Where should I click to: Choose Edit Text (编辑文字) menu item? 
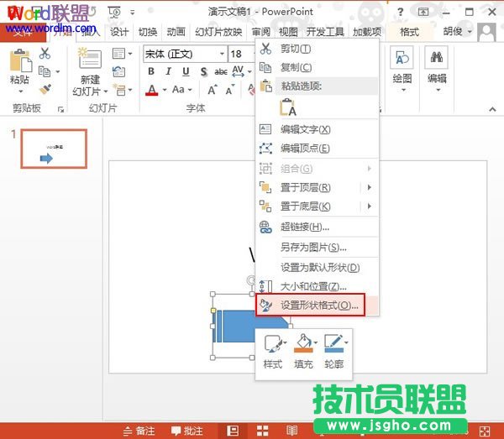[x=317, y=129]
